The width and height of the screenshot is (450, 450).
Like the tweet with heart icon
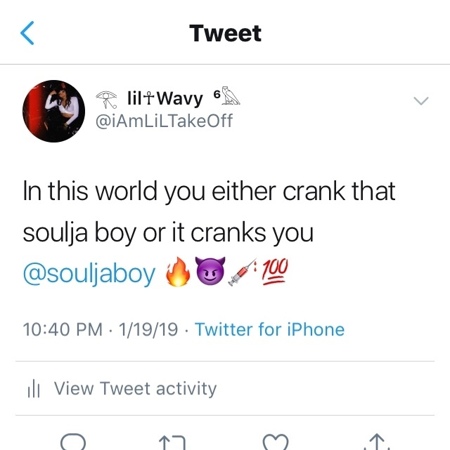(276, 442)
